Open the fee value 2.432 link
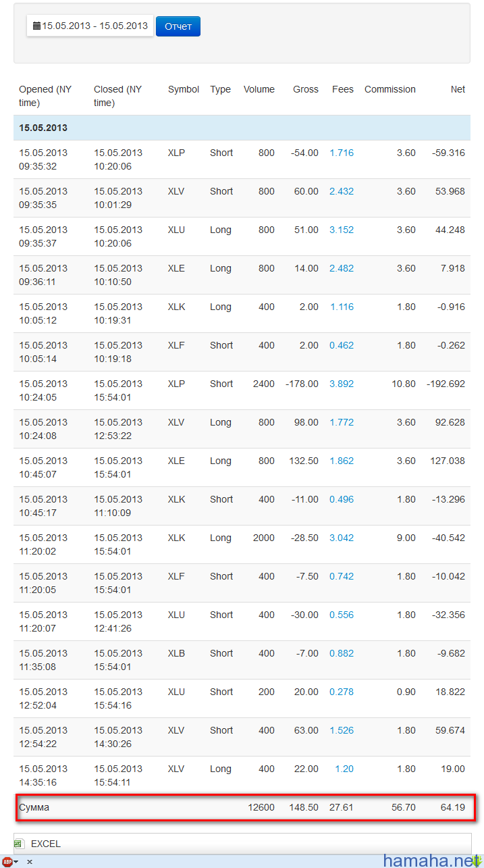Viewport: 484px width, 868px height. [342, 191]
